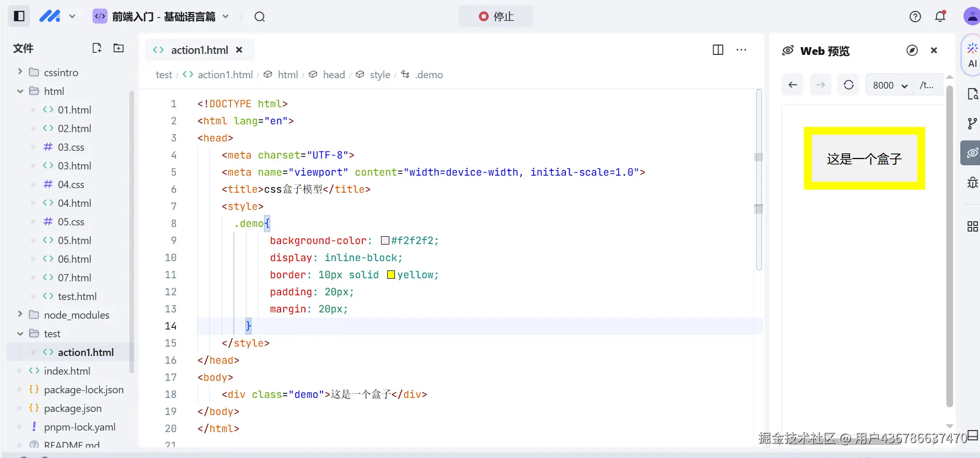Click the #f2f2f2 color swatch

click(x=385, y=240)
